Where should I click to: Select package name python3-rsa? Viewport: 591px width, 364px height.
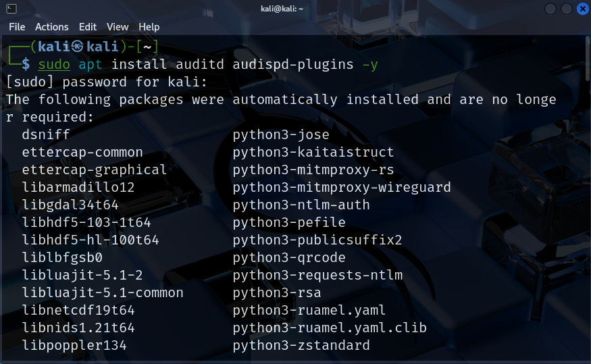(277, 293)
